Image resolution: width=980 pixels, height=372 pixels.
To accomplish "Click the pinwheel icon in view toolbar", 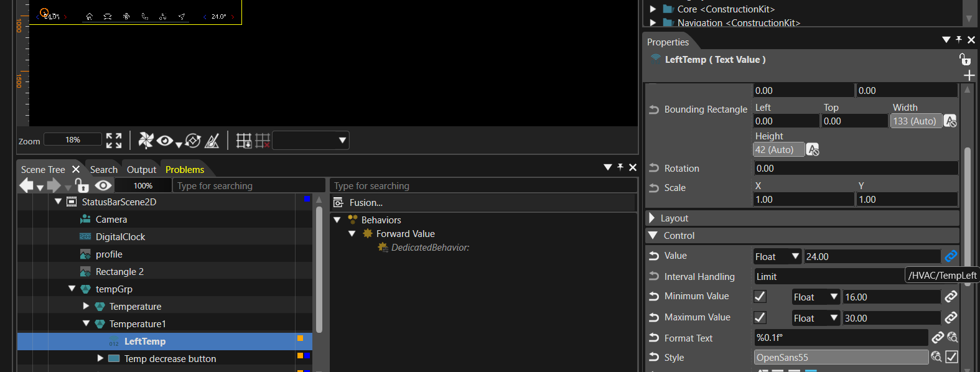I will tap(146, 141).
